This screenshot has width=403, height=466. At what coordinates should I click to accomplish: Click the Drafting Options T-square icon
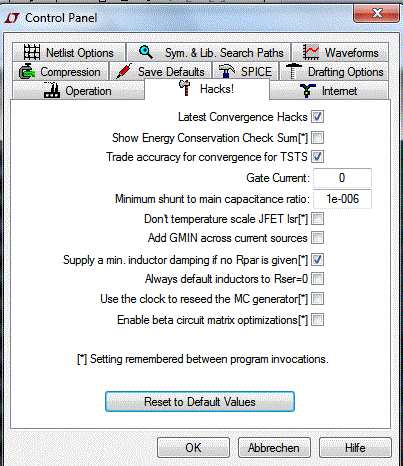[x=293, y=71]
